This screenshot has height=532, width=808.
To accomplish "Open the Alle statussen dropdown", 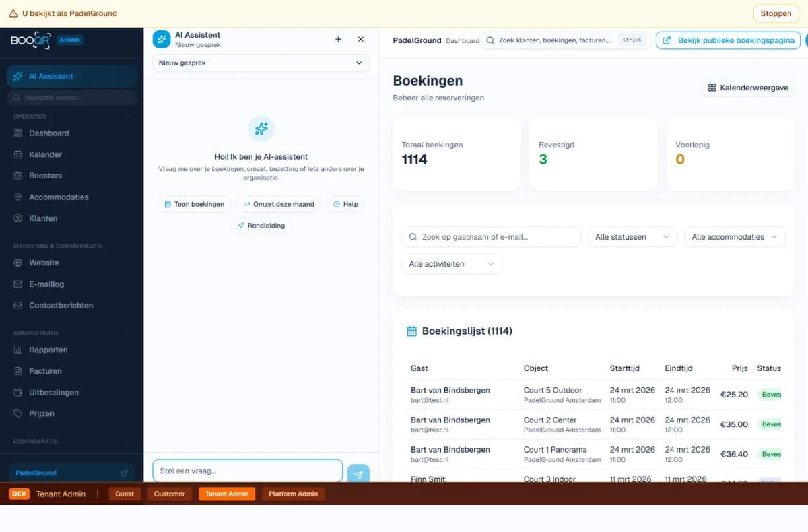I will pos(632,237).
